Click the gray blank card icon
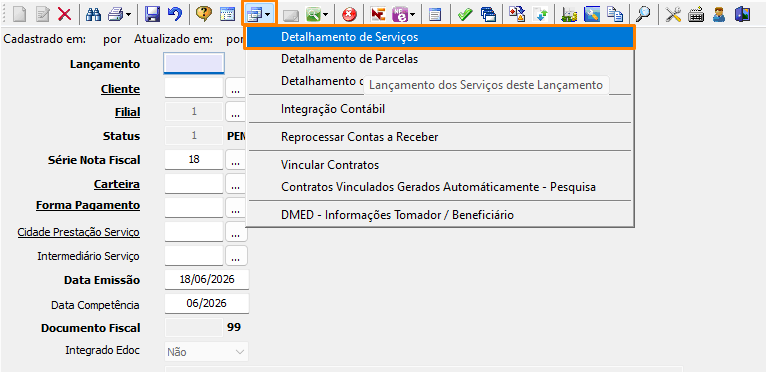The height and width of the screenshot is (372, 766). pyautogui.click(x=292, y=16)
